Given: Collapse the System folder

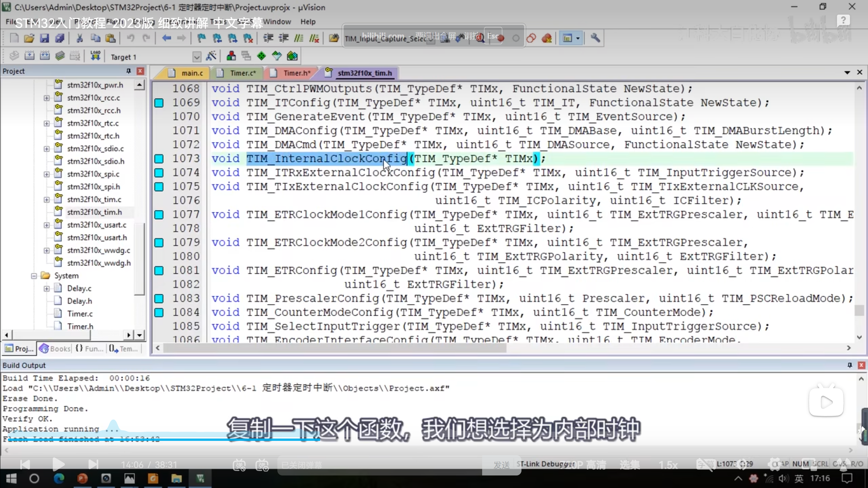Looking at the screenshot, I should tap(34, 276).
